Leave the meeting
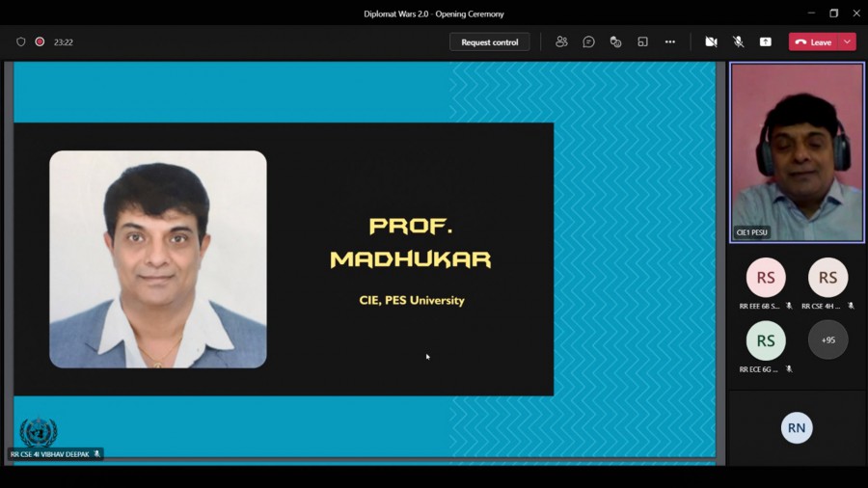Screen dimensions: 868x488 click(813, 42)
